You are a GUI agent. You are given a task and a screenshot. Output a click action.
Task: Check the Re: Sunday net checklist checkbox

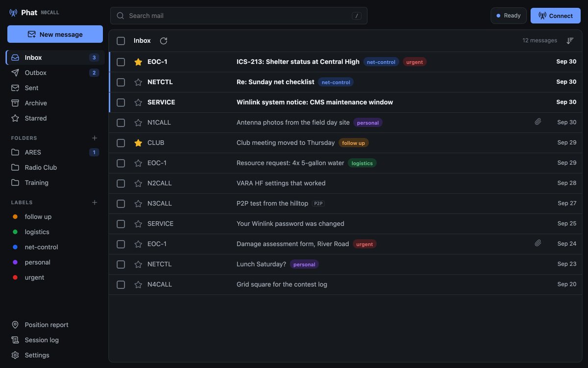pyautogui.click(x=121, y=82)
